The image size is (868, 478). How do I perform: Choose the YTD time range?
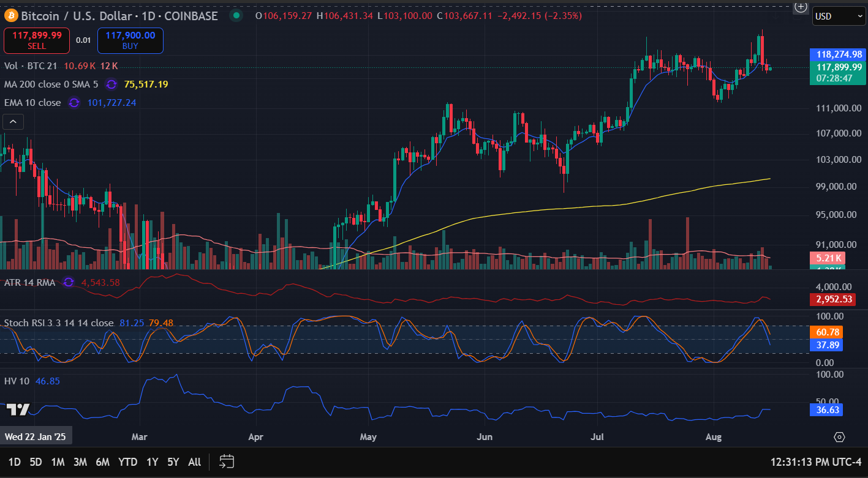[127, 462]
